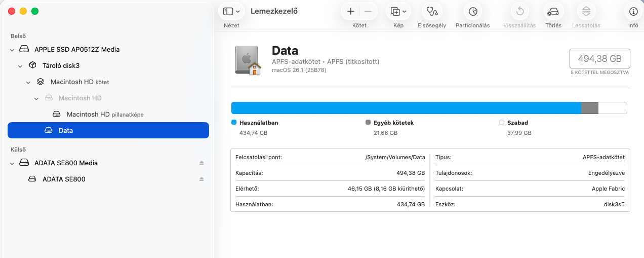The width and height of the screenshot is (644, 258).
Task: Click the APFS-adatkötet type value
Action: tap(603, 157)
